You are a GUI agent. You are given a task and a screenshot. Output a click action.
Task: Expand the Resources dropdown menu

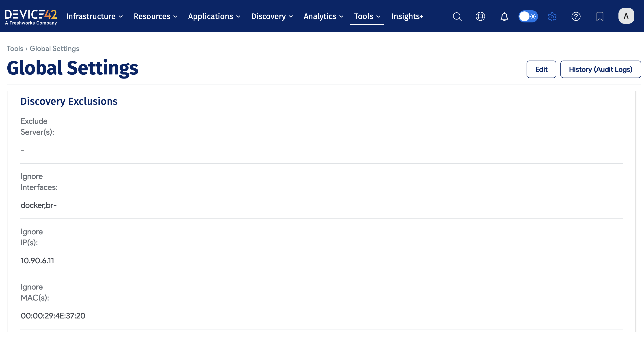[155, 17]
